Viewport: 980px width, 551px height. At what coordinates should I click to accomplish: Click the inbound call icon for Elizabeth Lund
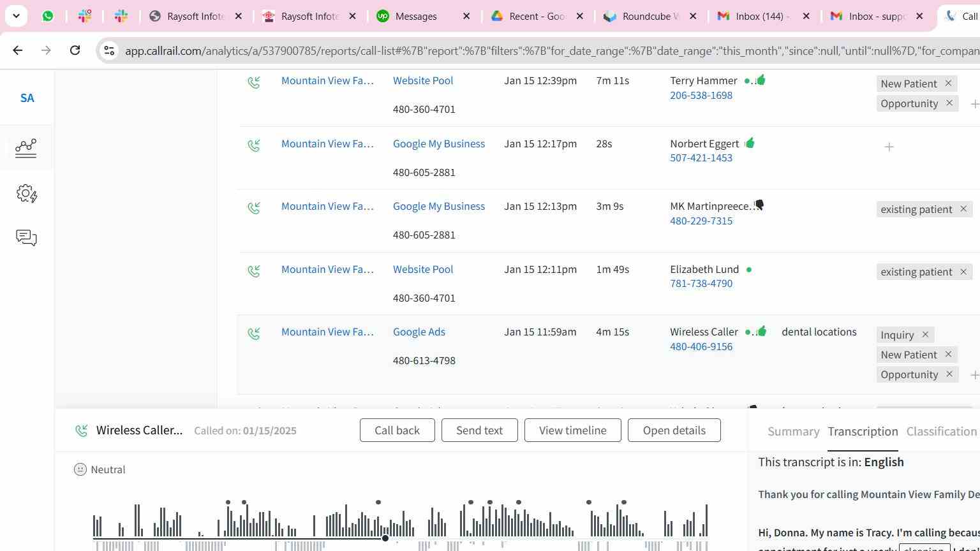[x=254, y=271]
